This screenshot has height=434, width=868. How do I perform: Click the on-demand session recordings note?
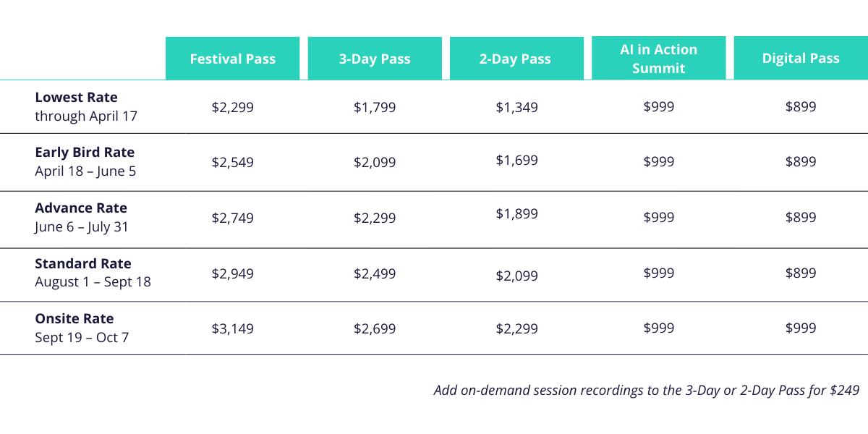click(x=646, y=391)
